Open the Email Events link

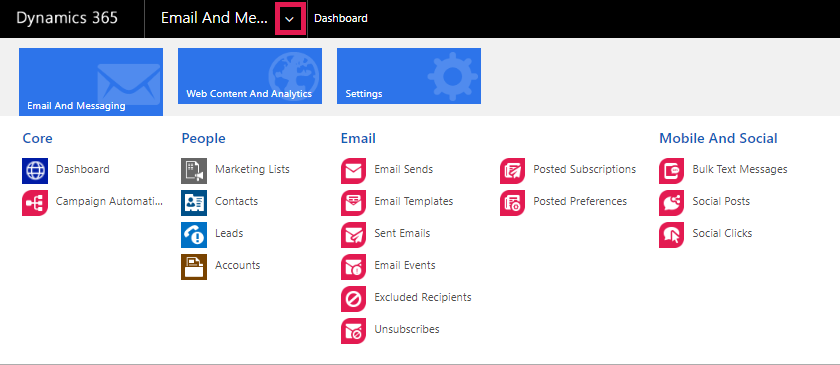[x=404, y=265]
